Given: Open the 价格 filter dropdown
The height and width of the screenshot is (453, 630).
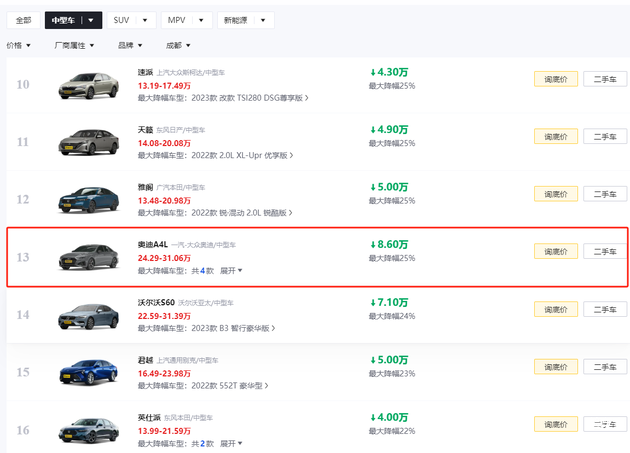Looking at the screenshot, I should coord(19,45).
